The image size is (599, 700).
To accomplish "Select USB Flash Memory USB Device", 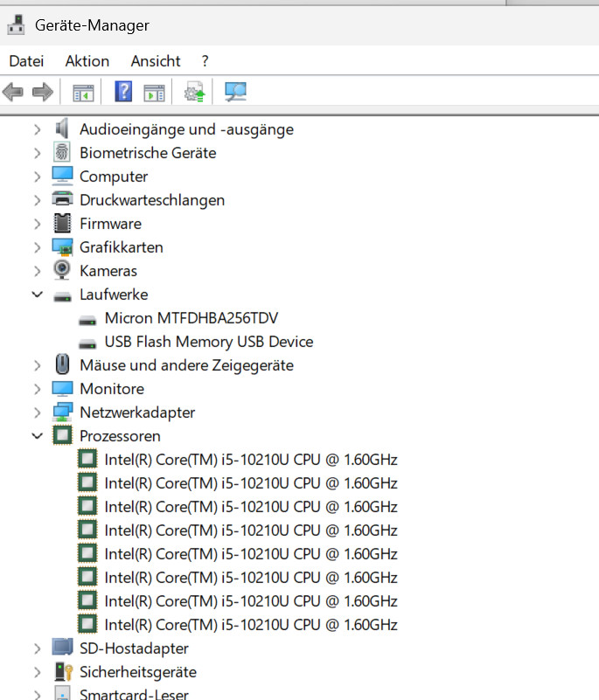I will pos(208,342).
